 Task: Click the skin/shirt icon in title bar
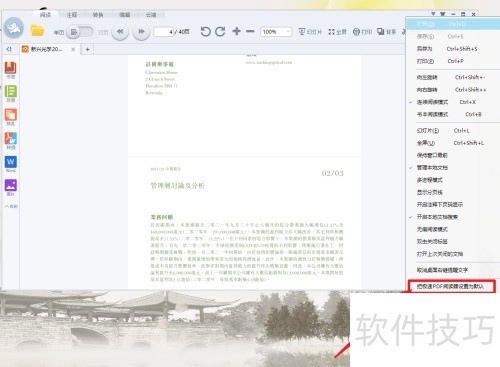[443, 14]
